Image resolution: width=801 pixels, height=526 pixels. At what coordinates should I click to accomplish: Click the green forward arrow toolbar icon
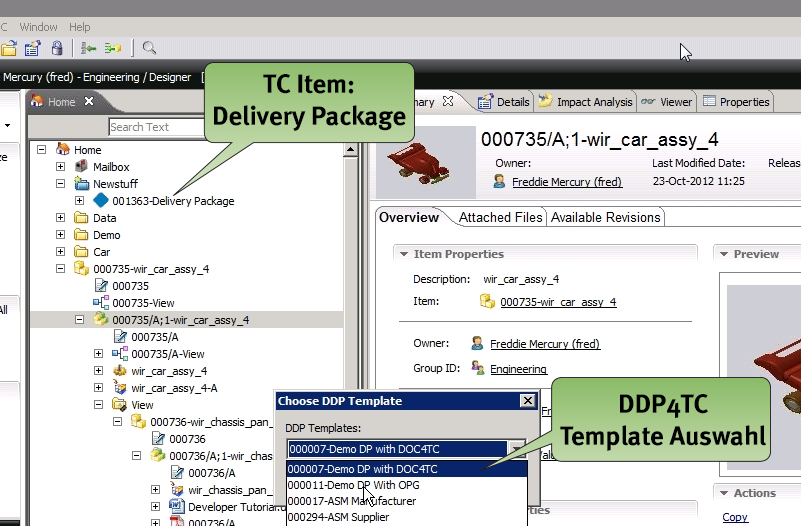[112, 49]
